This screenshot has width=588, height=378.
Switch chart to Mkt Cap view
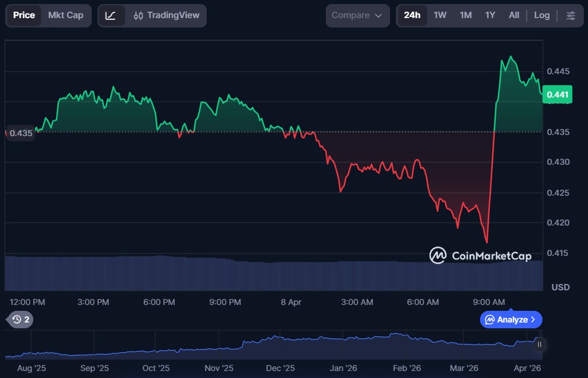(x=65, y=15)
